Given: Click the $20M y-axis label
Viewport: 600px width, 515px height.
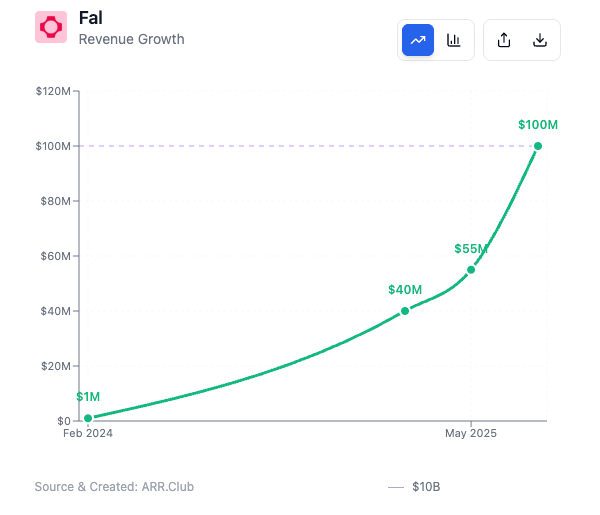Looking at the screenshot, I should pyautogui.click(x=56, y=366).
